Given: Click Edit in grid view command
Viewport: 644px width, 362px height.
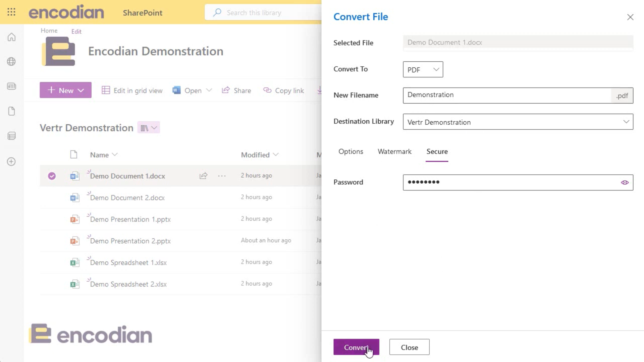Looking at the screenshot, I should [132, 90].
